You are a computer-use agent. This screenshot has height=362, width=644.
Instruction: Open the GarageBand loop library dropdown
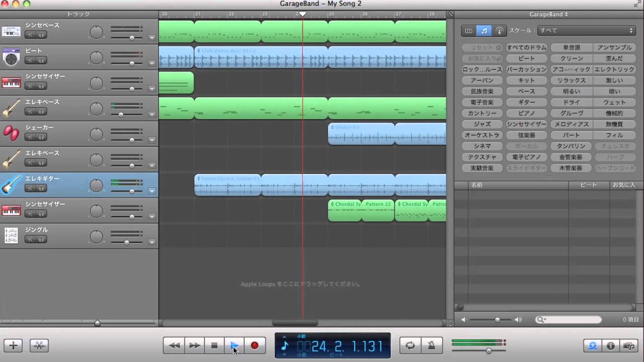coord(548,15)
